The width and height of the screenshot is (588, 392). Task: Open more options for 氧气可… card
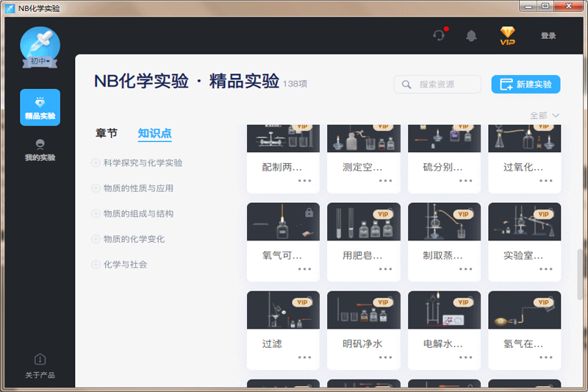(x=304, y=269)
